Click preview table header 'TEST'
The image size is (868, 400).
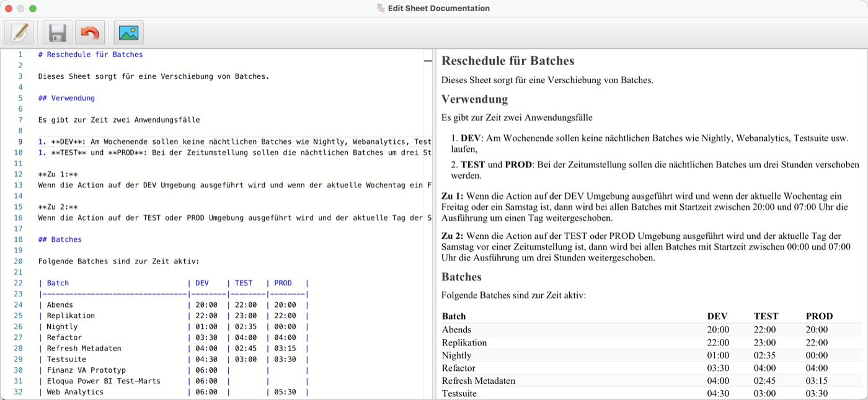click(x=766, y=316)
